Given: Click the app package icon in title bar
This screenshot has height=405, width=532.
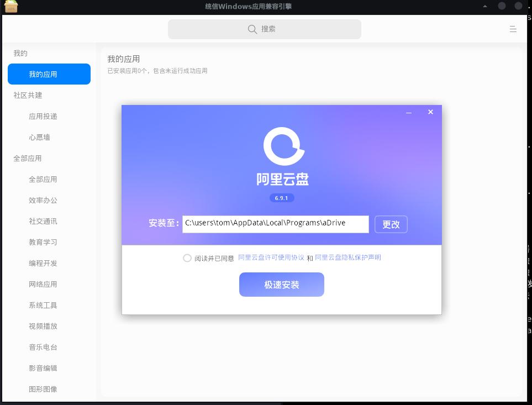Looking at the screenshot, I should click(11, 7).
